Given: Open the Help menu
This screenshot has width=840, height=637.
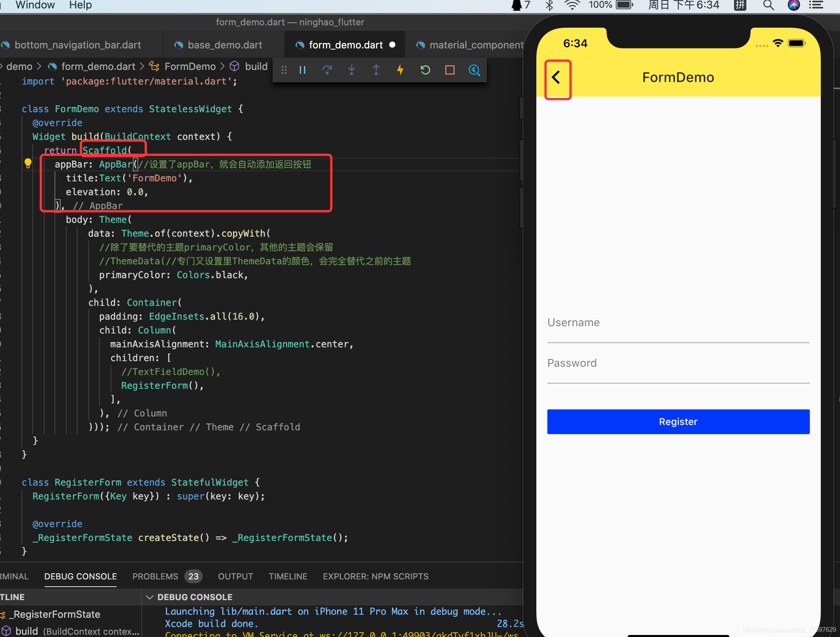Looking at the screenshot, I should (80, 5).
